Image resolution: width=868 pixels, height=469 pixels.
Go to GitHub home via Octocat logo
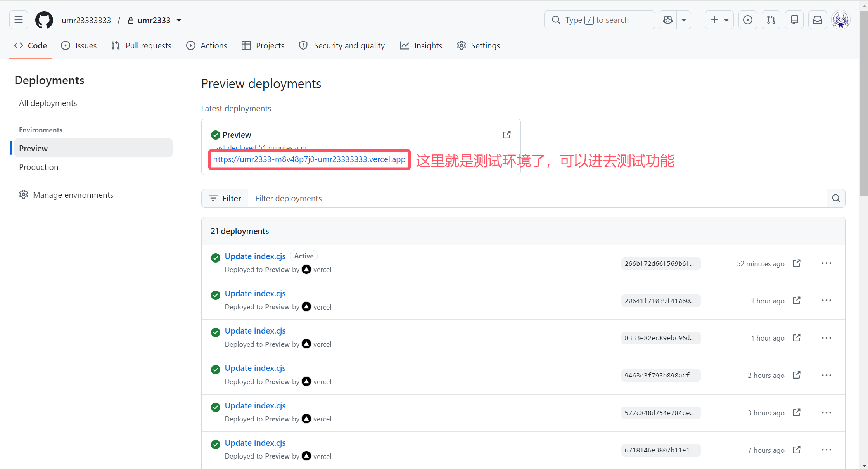click(x=44, y=20)
